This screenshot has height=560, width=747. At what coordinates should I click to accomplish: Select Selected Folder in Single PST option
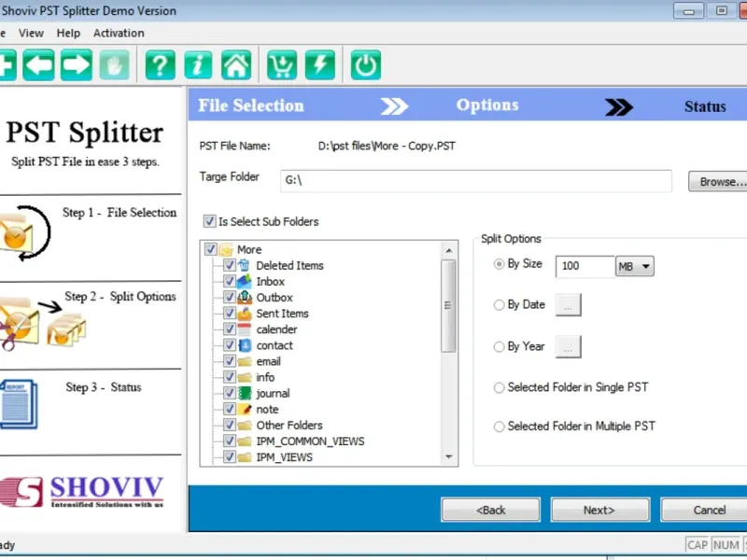click(499, 387)
